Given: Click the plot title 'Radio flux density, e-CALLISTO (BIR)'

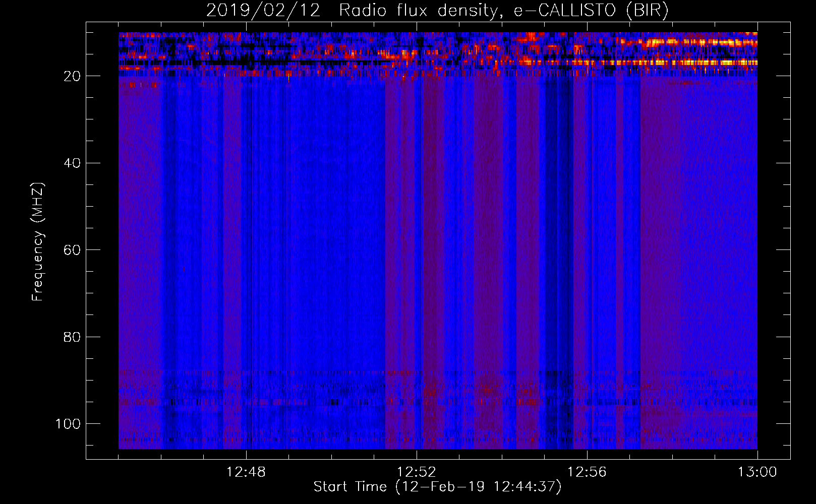Looking at the screenshot, I should [x=503, y=11].
